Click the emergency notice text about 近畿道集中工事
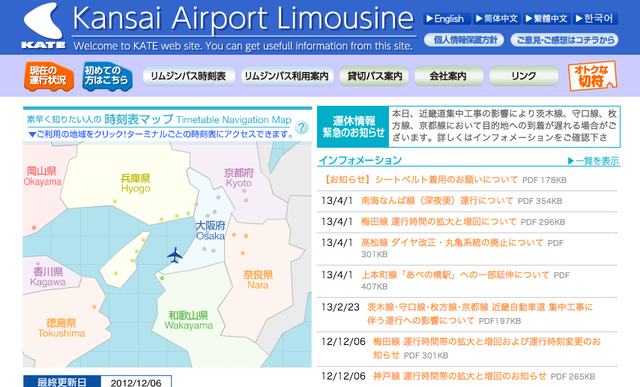640x387 pixels. pos(504,126)
